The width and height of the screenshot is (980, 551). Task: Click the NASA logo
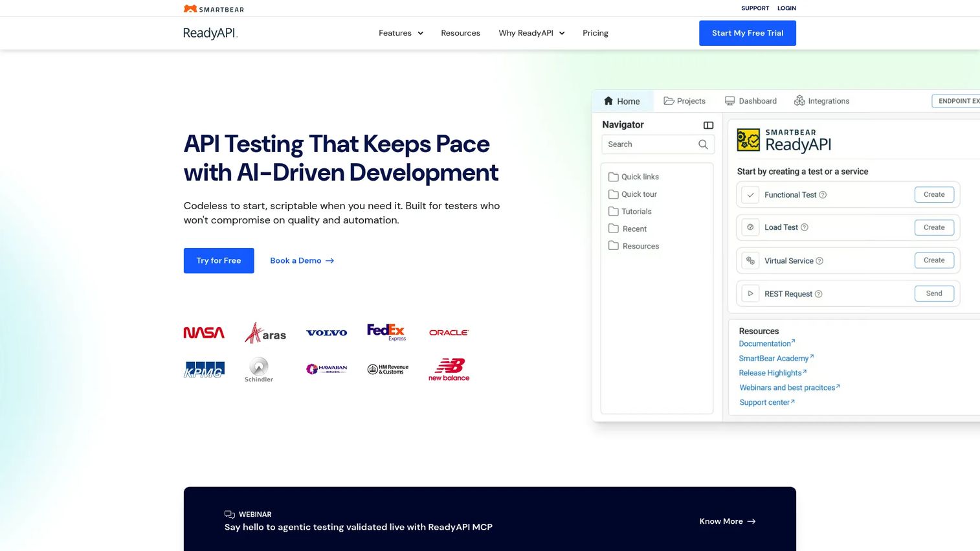click(x=204, y=333)
